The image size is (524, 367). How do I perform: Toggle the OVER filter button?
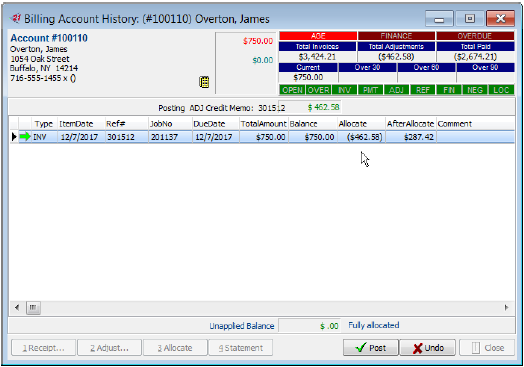point(318,90)
